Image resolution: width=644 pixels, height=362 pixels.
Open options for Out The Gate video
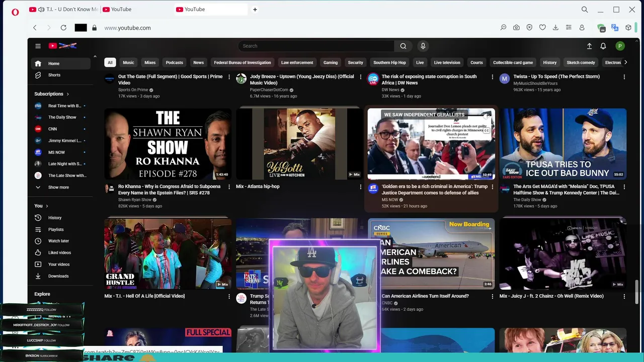pyautogui.click(x=229, y=77)
